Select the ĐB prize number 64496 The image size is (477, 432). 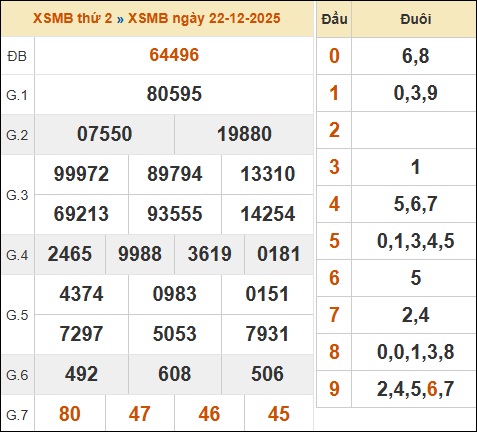174,55
